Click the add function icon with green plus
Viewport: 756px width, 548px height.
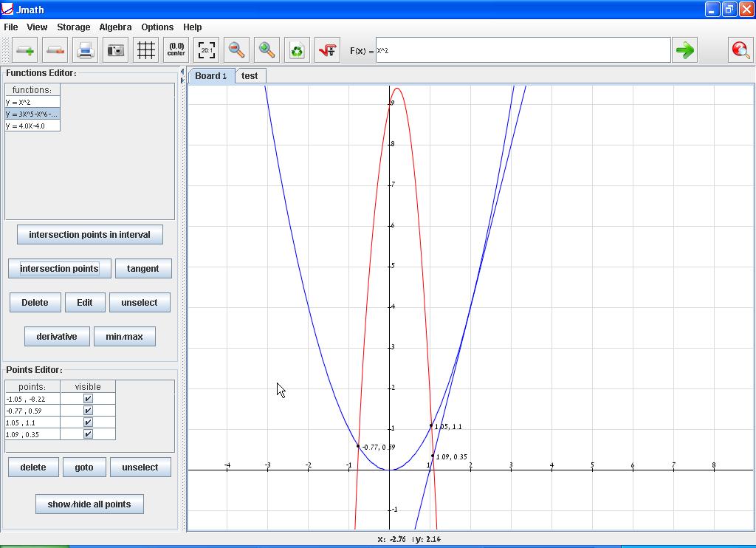(x=25, y=50)
